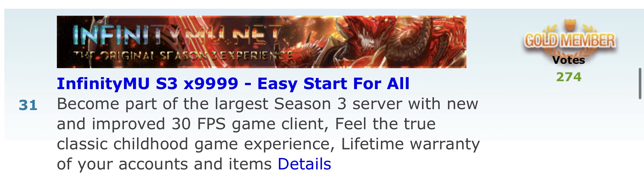Open the InfinityMU S3 x9999 title link
This screenshot has height=193, width=644.
[233, 84]
